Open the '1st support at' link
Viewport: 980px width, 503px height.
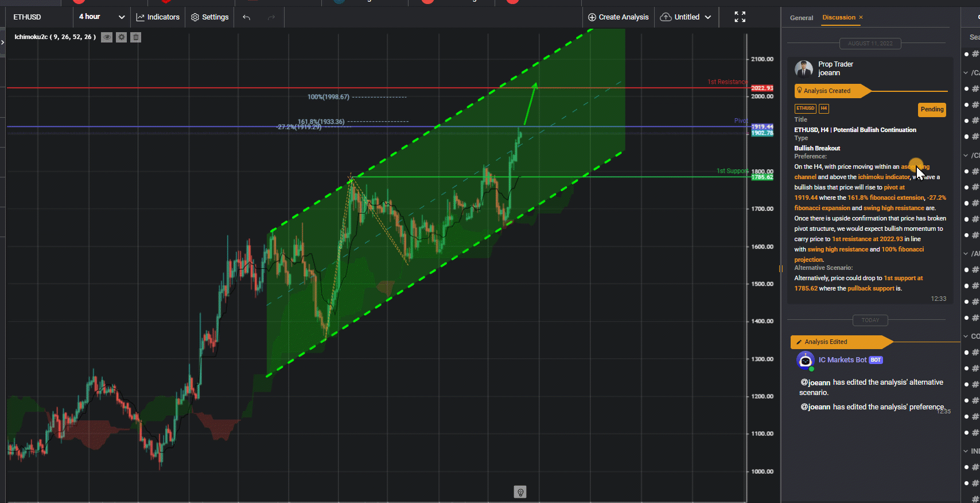tap(903, 278)
